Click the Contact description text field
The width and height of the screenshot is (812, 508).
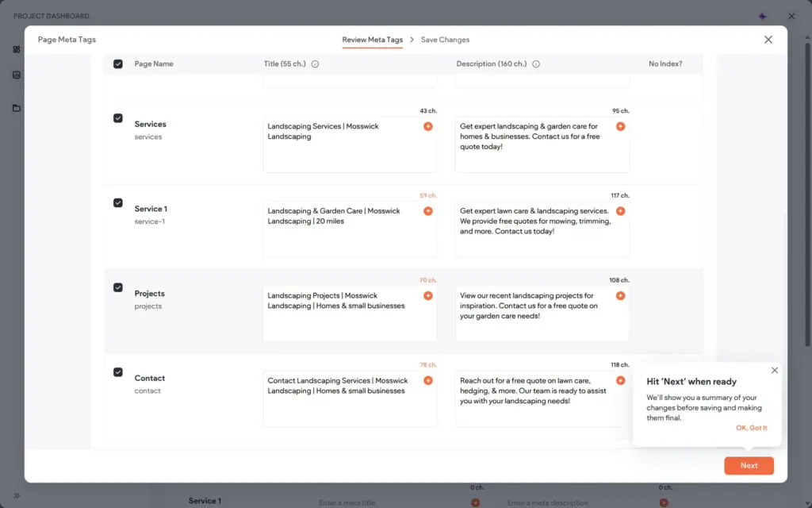542,398
